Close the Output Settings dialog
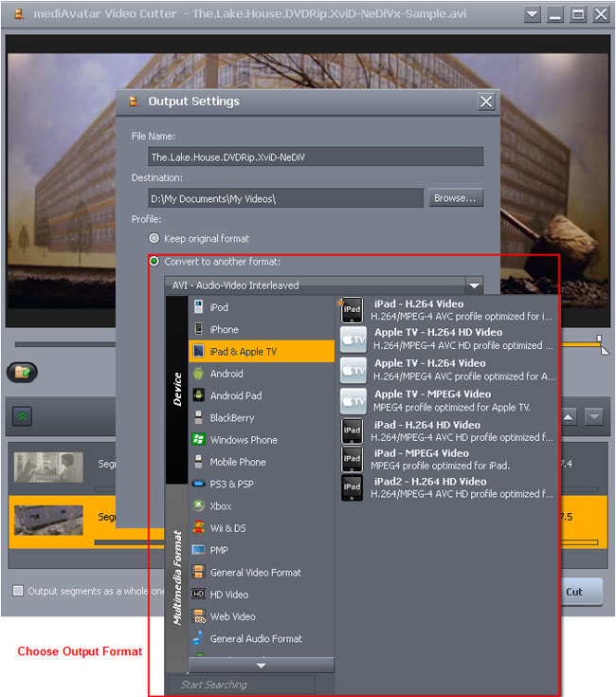616x697 pixels. pos(486,101)
